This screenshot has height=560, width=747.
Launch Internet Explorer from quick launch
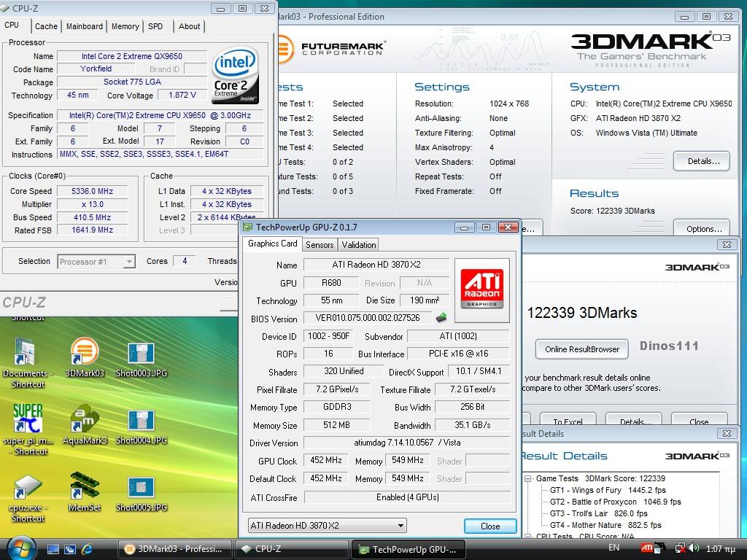pyautogui.click(x=87, y=549)
